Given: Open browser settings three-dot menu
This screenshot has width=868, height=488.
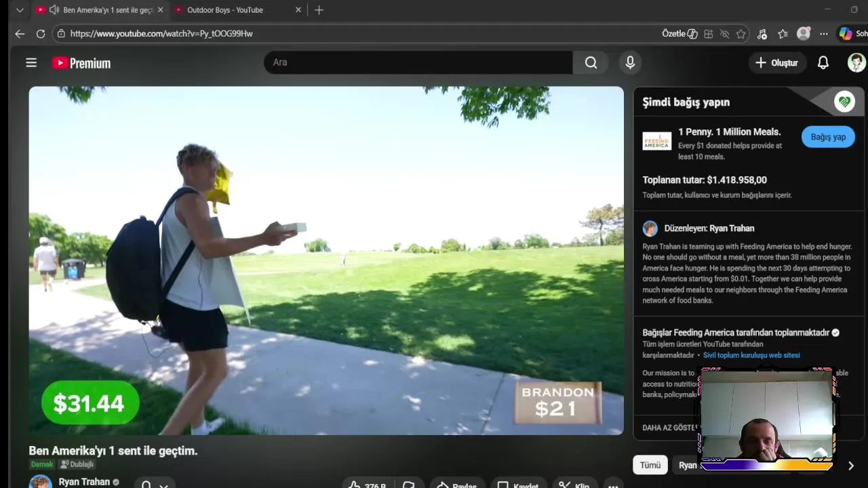Looking at the screenshot, I should [x=823, y=33].
